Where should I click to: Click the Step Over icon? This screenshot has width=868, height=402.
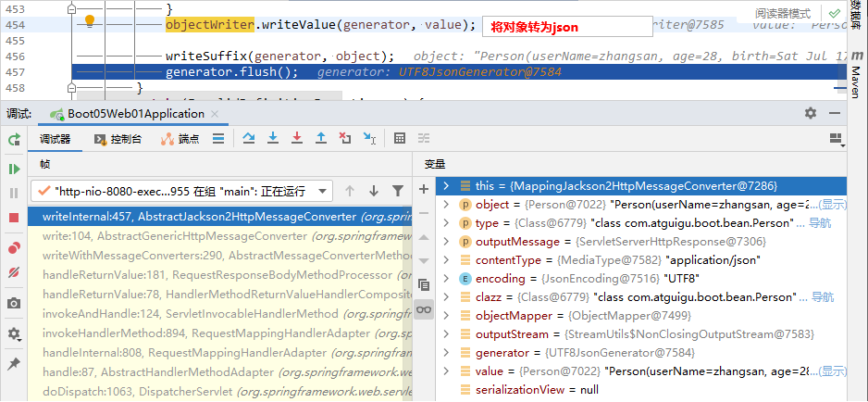[249, 138]
